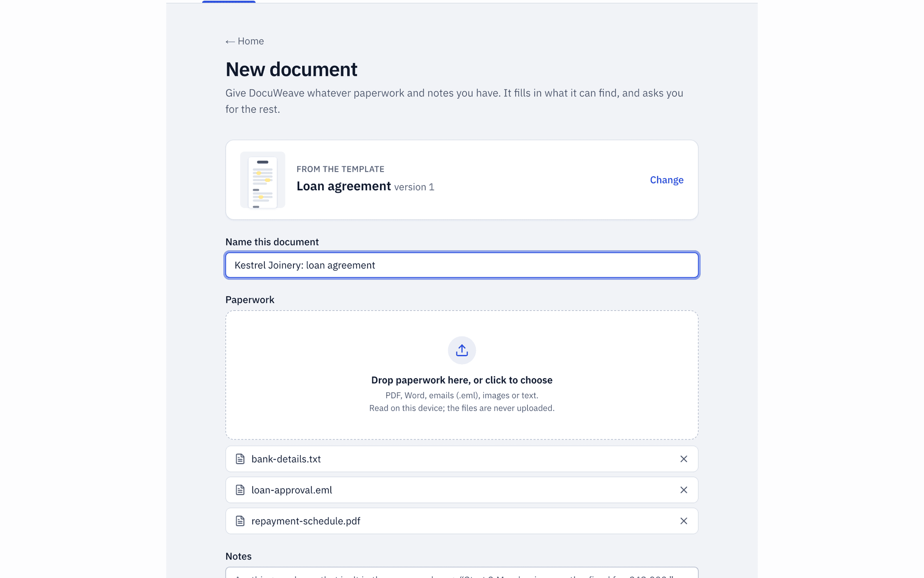924x578 pixels.
Task: Remove loan-approval.eml with its X icon
Action: click(683, 490)
